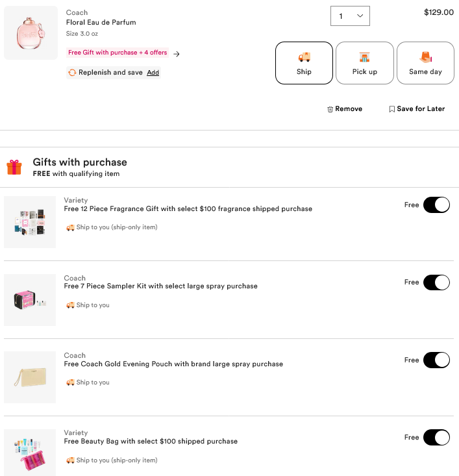Screen dimensions: 459x476
Task: Click the Replenish and save refresh icon
Action: tap(71, 73)
